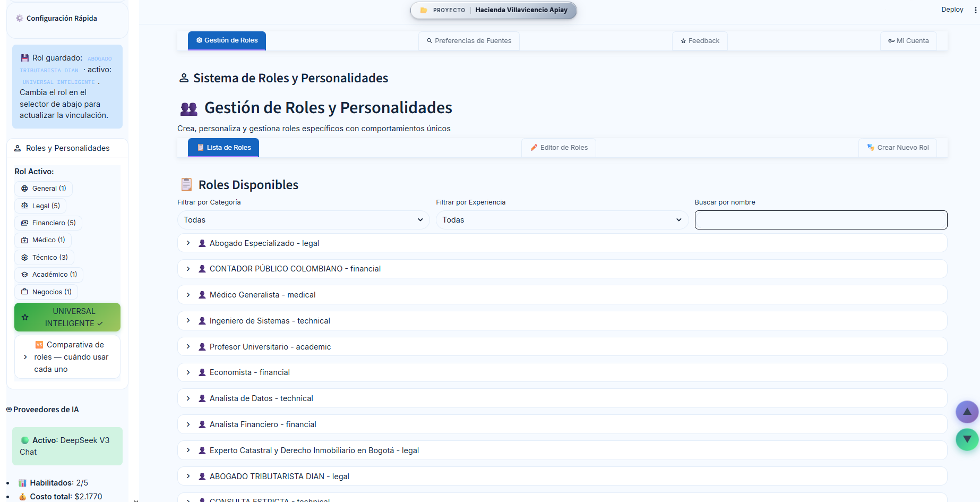Click the globe icon on General category
Screen dimensions: 980x502
[24, 189]
